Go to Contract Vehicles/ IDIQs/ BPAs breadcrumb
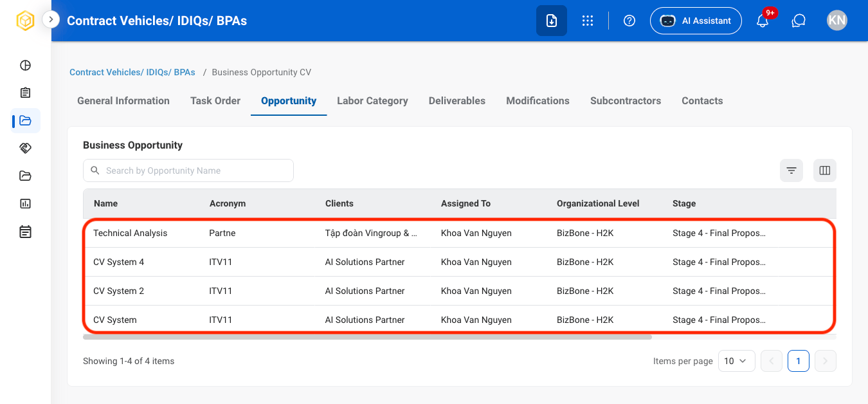Screen dimensions: 868x404 pos(132,72)
